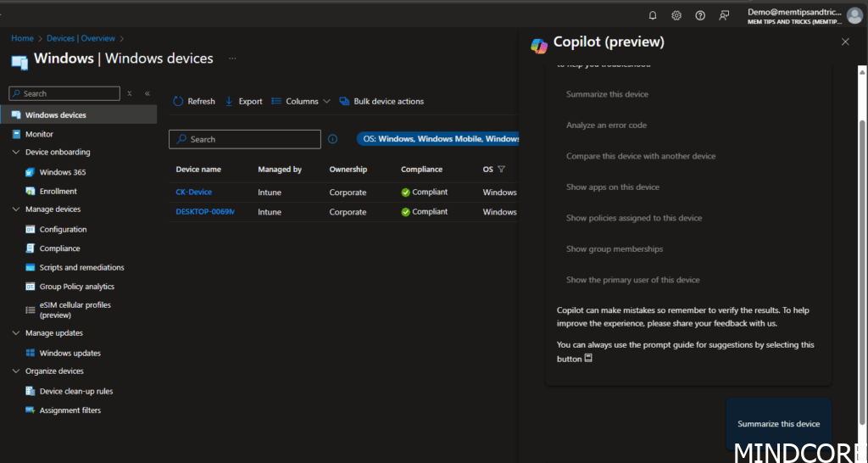
Task: Click the OS filter pill
Action: pos(438,139)
